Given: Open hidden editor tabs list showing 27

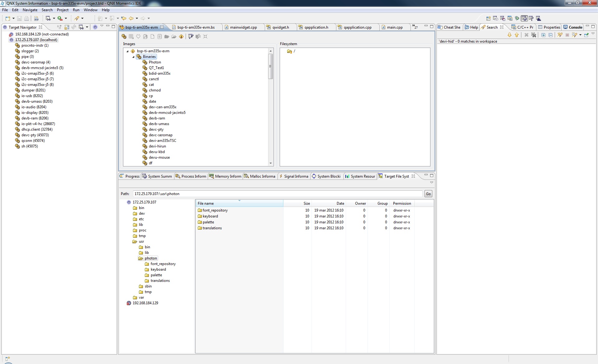Looking at the screenshot, I should click(x=415, y=27).
